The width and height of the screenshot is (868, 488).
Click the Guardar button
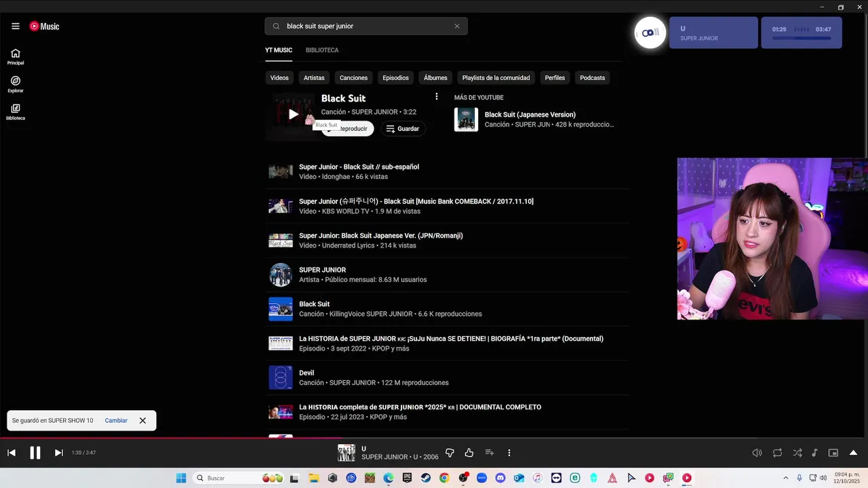point(403,129)
